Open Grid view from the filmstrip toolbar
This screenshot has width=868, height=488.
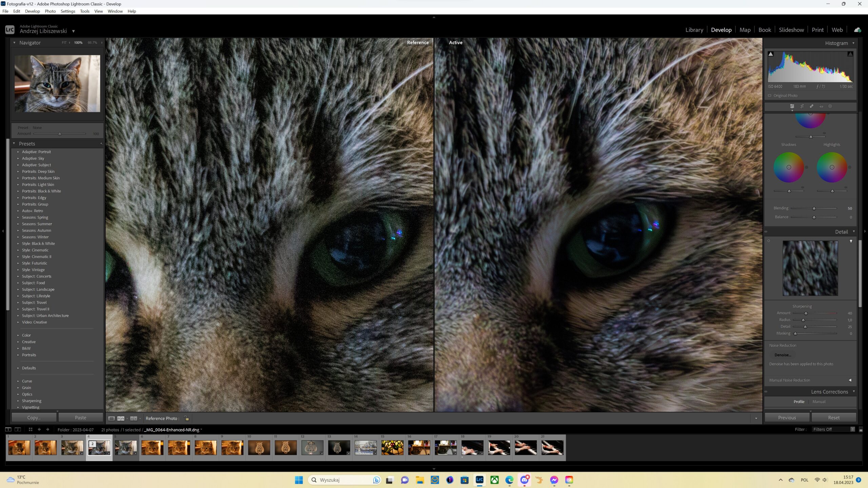point(31,429)
